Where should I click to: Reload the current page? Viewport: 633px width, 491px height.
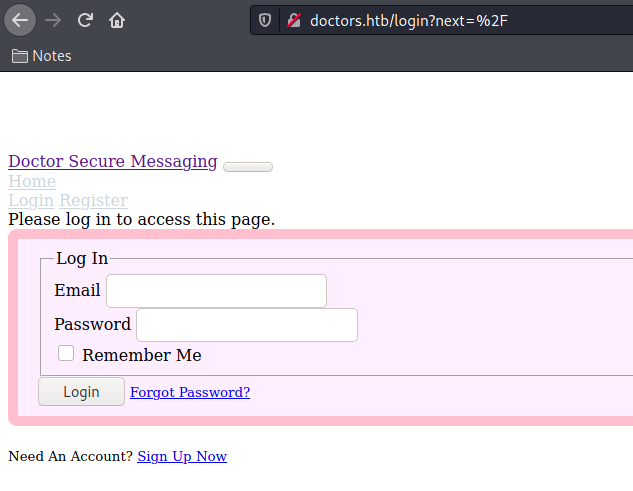(85, 20)
